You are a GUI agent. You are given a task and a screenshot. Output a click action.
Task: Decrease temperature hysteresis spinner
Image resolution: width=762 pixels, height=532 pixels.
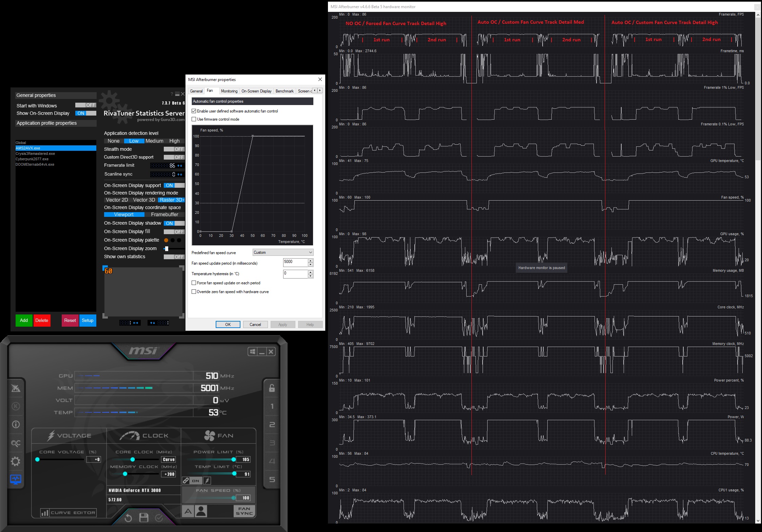(x=310, y=276)
